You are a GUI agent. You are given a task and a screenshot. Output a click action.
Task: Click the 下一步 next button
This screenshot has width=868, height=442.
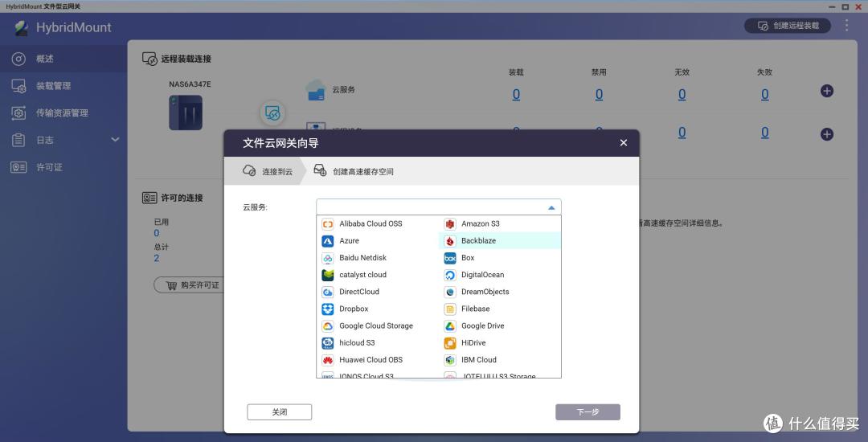(588, 412)
